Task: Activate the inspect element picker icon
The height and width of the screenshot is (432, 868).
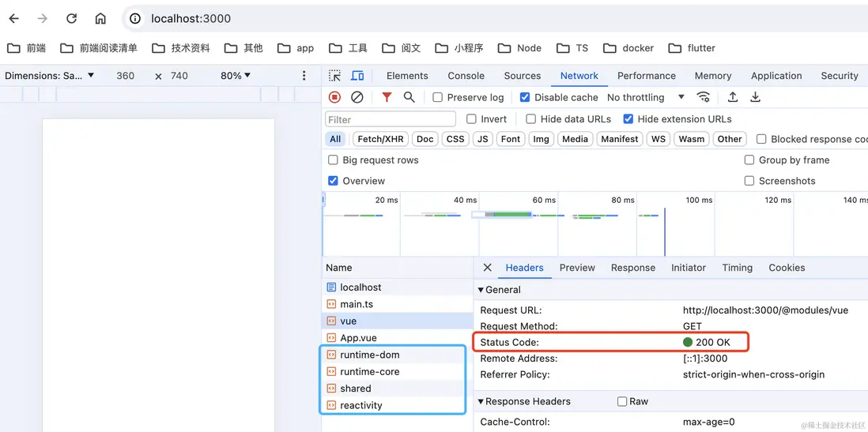Action: [x=334, y=76]
